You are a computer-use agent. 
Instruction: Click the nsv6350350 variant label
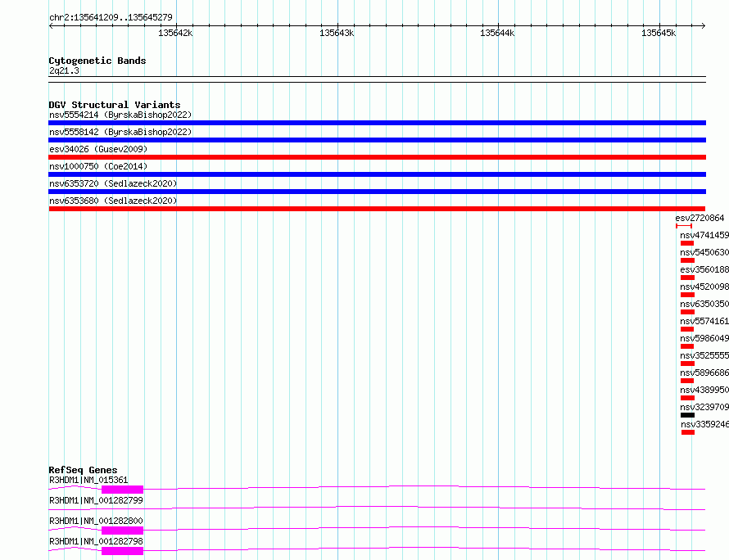[704, 304]
